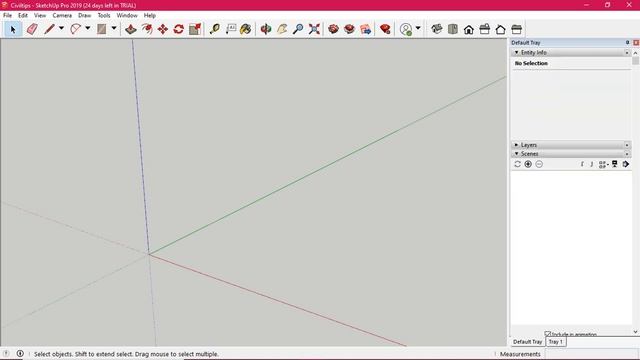Open the File menu
The image size is (640, 360).
(x=7, y=15)
